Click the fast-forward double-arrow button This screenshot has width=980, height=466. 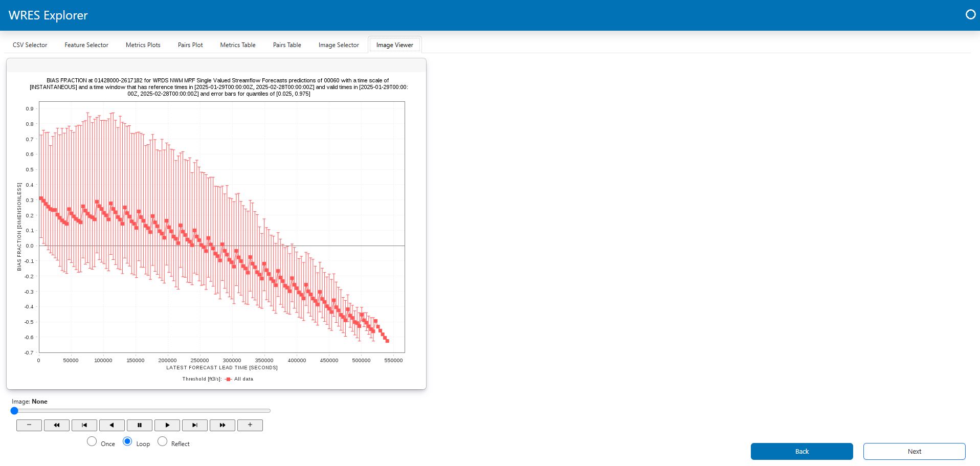point(222,425)
